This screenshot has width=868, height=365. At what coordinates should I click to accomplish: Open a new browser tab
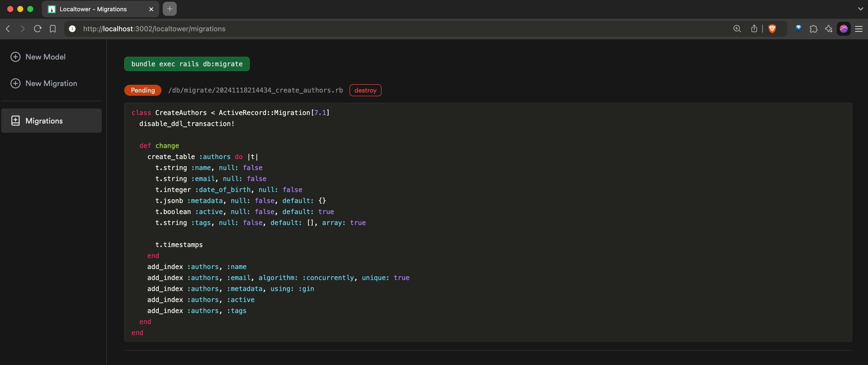pos(169,9)
